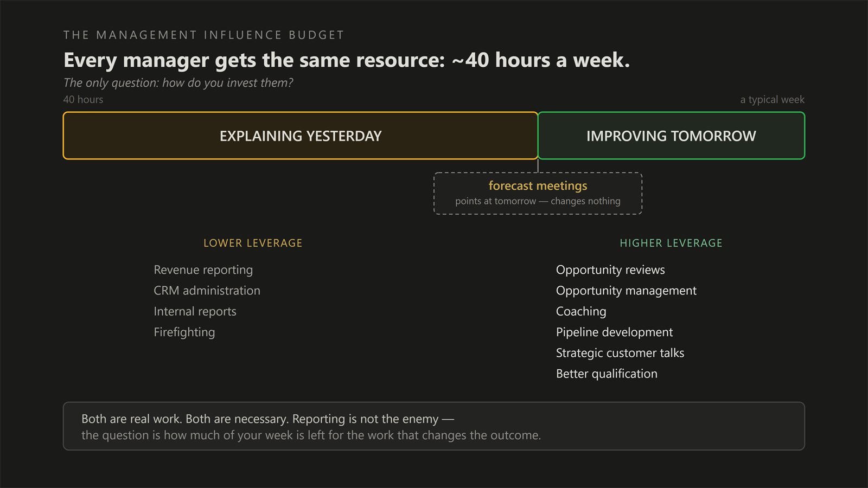Select 'Pipeline development' list item
868x488 pixels.
tap(614, 332)
